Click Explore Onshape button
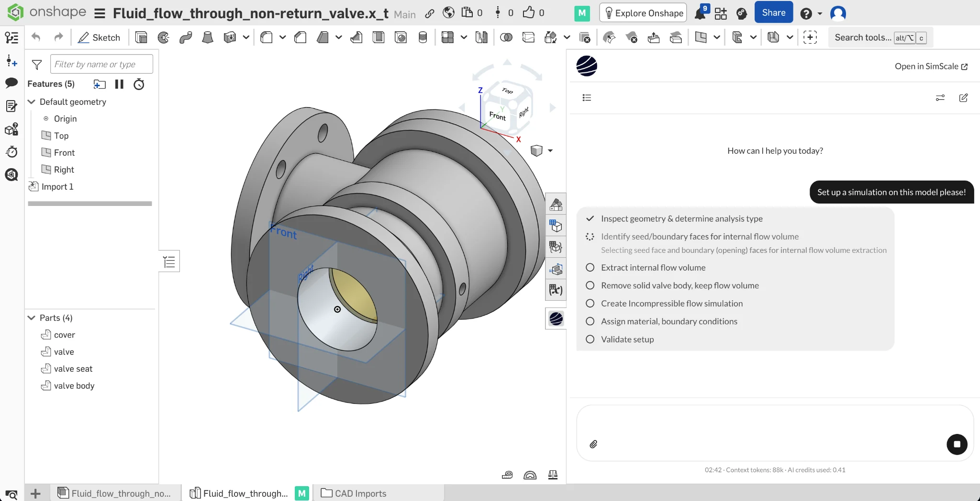The height and width of the screenshot is (501, 980). click(x=643, y=13)
